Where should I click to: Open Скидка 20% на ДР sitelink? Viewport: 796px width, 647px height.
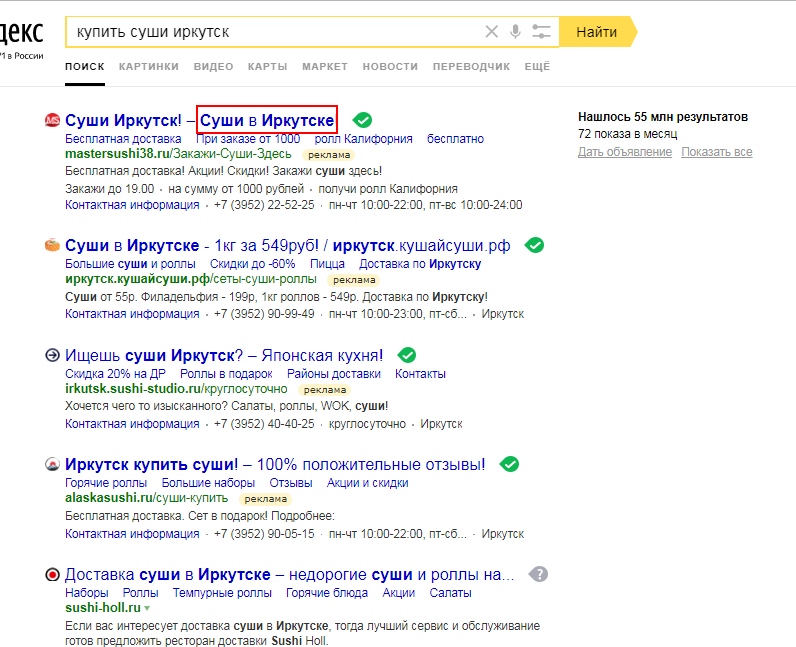pos(115,374)
